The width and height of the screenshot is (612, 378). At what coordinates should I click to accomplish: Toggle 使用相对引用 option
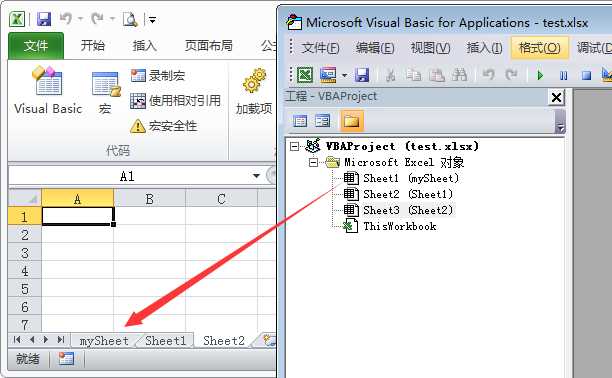pos(175,101)
